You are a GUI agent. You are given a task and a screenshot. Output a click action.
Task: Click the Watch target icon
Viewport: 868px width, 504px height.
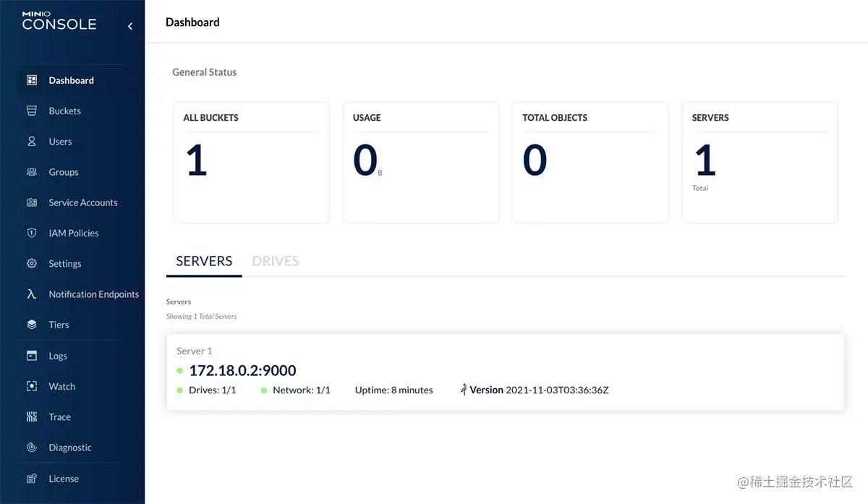tap(31, 386)
